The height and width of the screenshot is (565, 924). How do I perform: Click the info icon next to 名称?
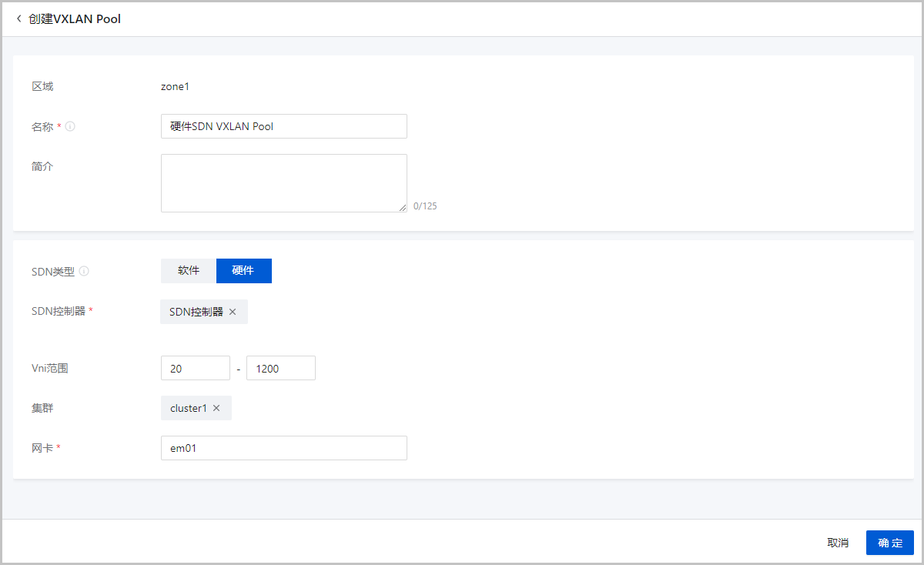(70, 127)
